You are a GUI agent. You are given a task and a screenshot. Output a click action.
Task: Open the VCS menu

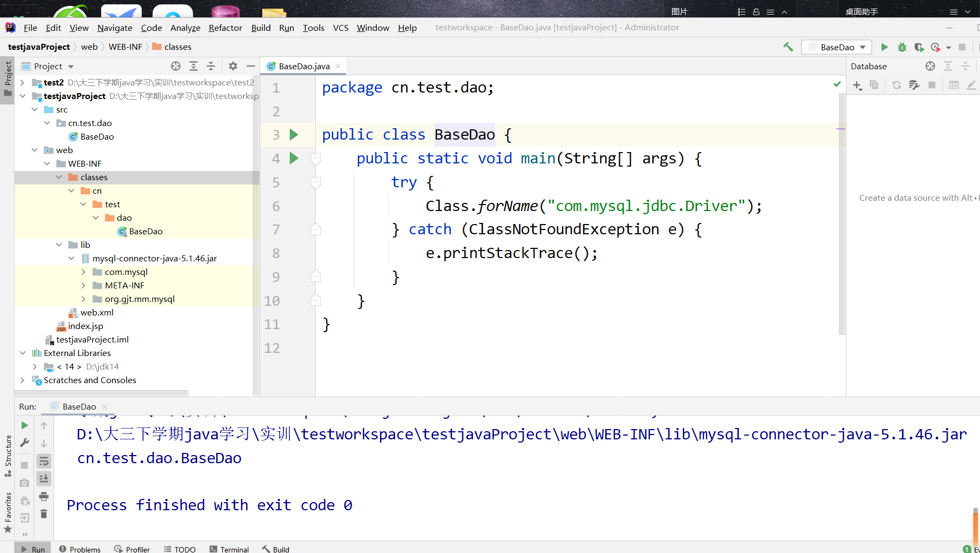point(341,28)
